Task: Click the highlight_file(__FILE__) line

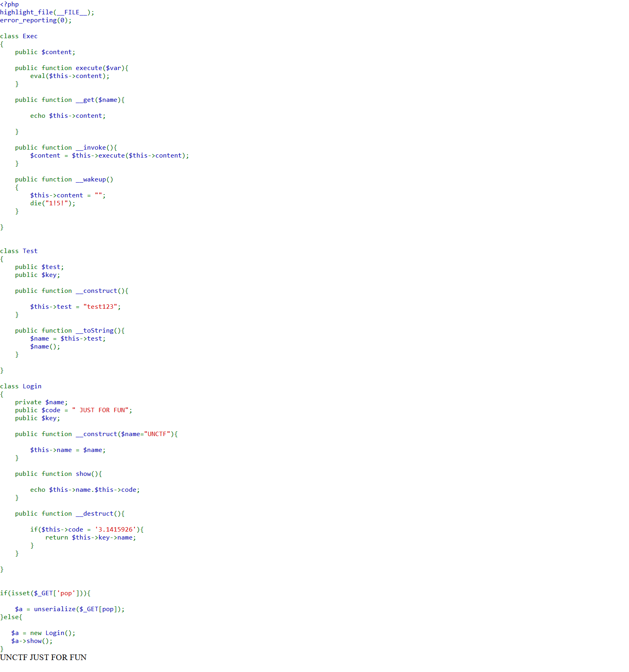Action: coord(47,12)
